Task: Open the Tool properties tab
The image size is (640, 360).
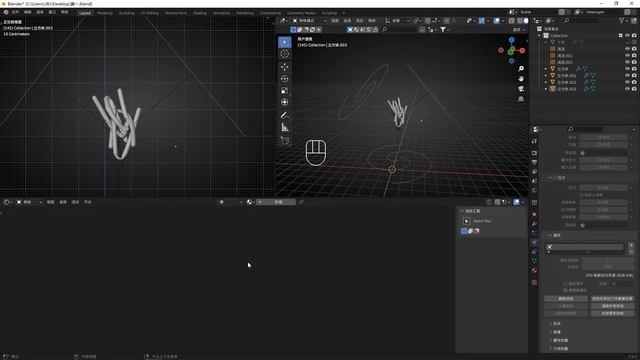Action: tap(534, 141)
